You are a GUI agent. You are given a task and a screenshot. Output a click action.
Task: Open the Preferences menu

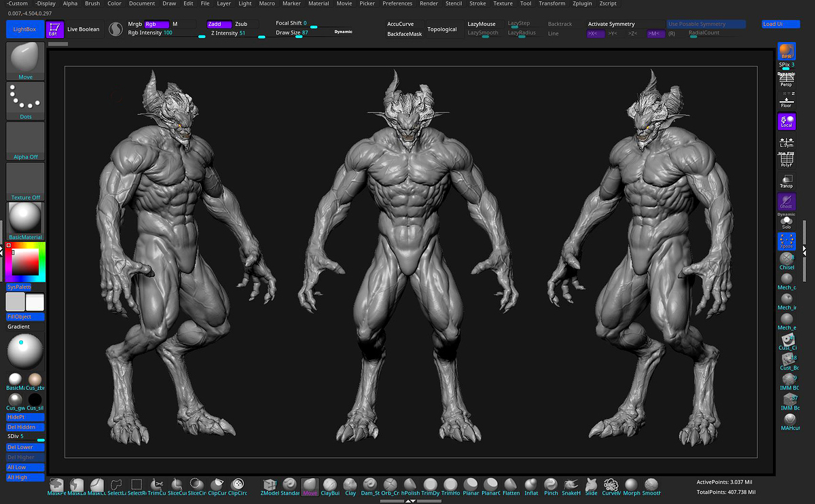coord(397,3)
